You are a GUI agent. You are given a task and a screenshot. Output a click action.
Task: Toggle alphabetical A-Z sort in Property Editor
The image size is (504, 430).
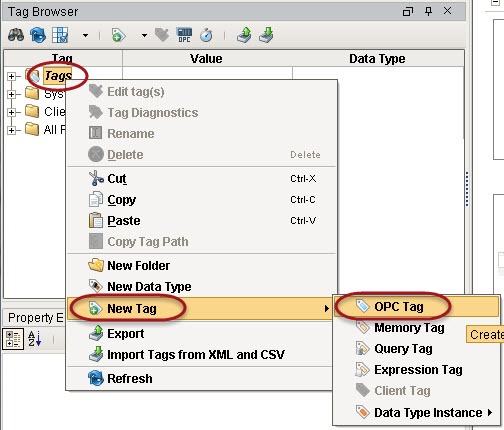tap(35, 339)
